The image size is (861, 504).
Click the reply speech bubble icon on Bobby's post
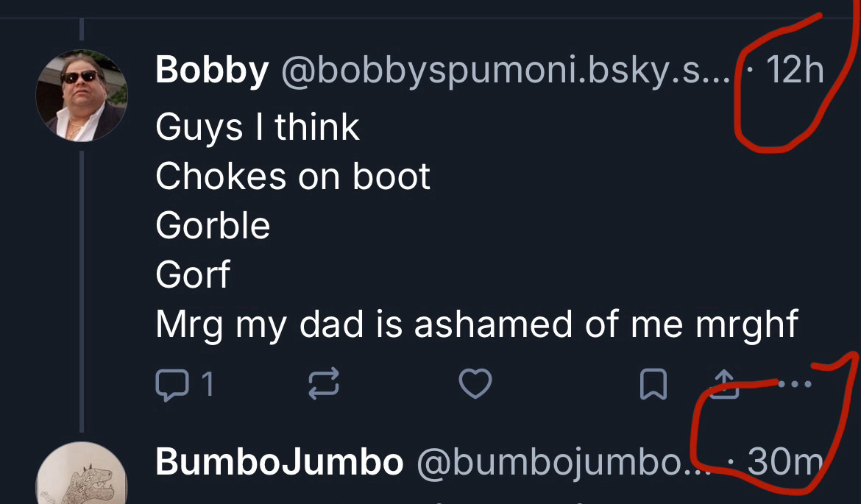171,384
